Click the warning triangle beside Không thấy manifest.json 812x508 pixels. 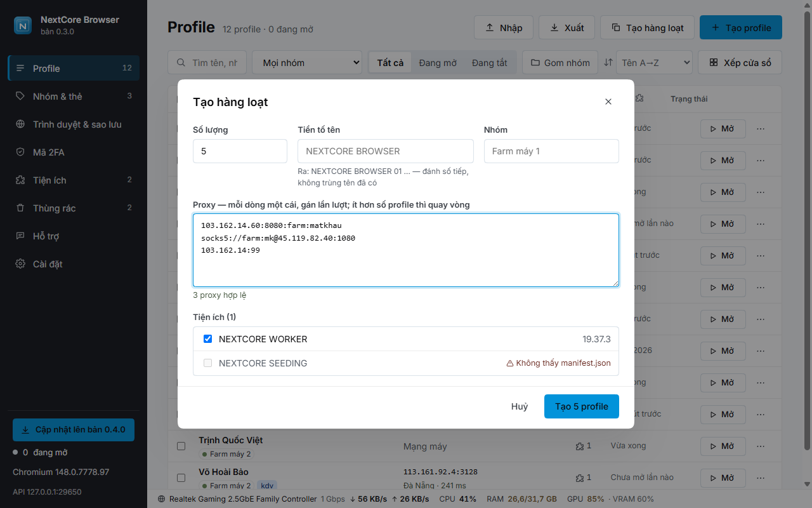510,363
